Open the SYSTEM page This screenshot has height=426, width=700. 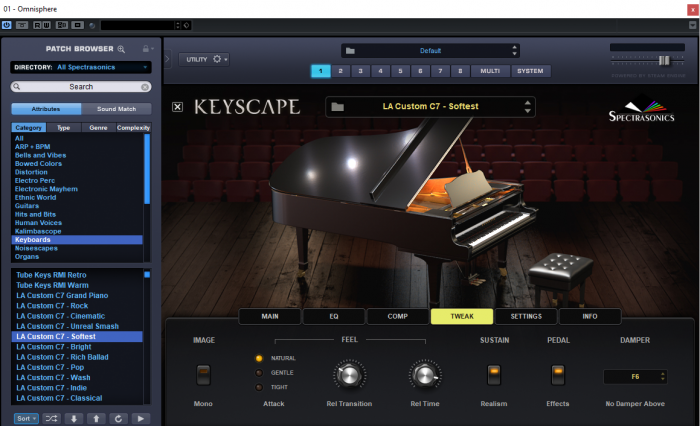[530, 71]
